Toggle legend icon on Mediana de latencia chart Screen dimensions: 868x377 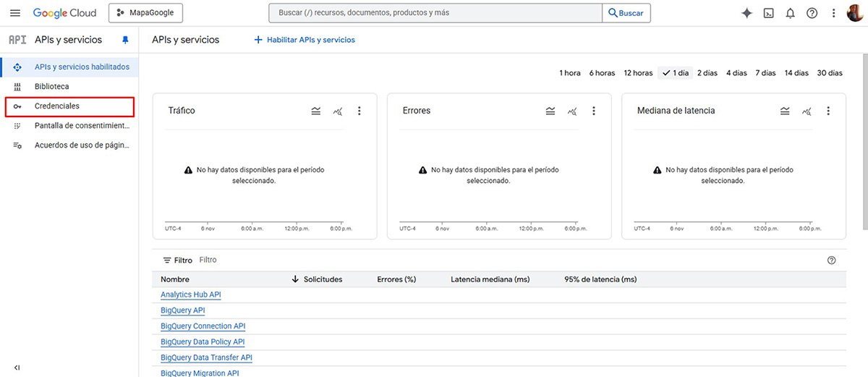click(x=785, y=111)
